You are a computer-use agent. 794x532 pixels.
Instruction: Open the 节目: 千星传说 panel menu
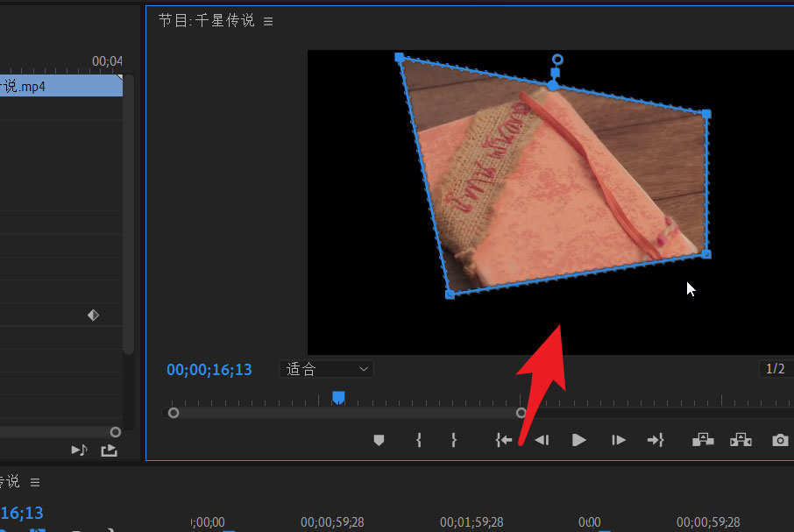pyautogui.click(x=268, y=21)
